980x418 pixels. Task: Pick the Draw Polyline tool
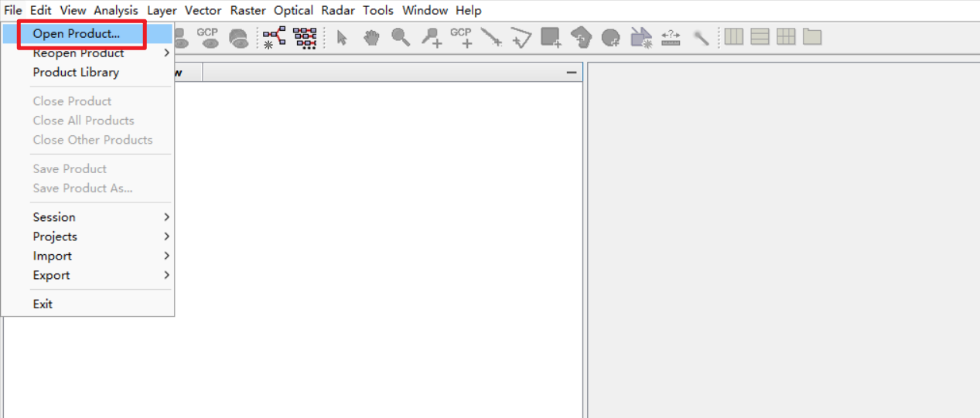521,37
